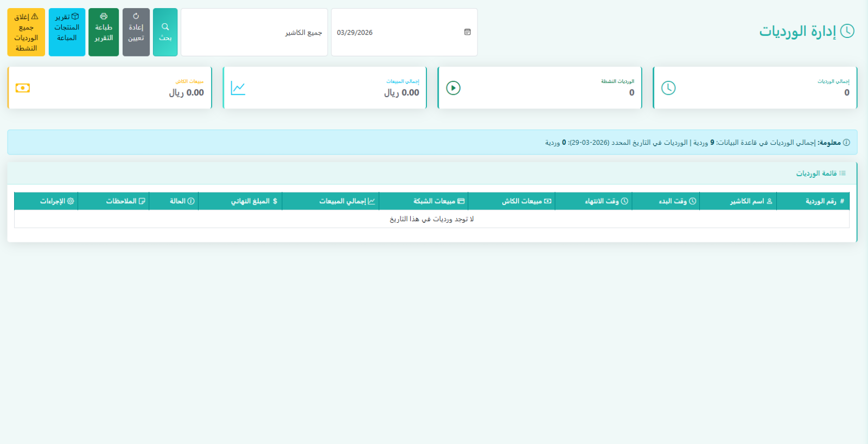Open the all cashiers (جميع الكاشير) dropdown

[x=254, y=33]
